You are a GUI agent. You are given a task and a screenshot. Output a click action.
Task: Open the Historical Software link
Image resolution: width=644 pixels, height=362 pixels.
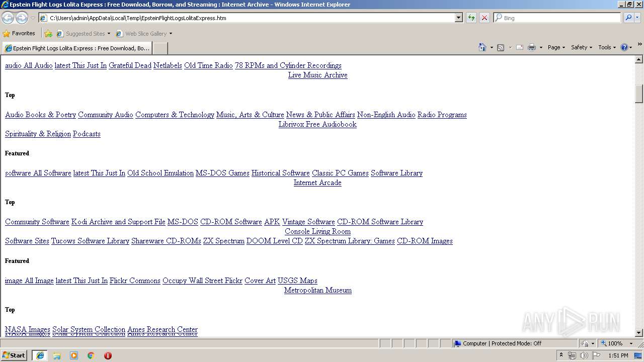tap(280, 173)
